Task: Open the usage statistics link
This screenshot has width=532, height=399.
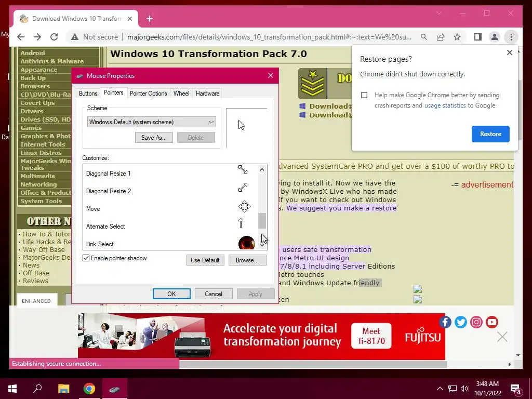Action: [x=445, y=105]
